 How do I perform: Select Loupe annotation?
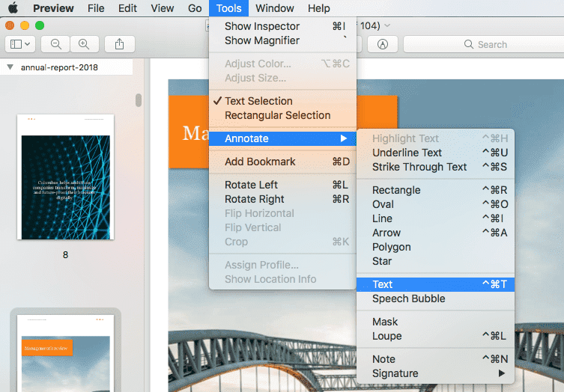point(436,336)
